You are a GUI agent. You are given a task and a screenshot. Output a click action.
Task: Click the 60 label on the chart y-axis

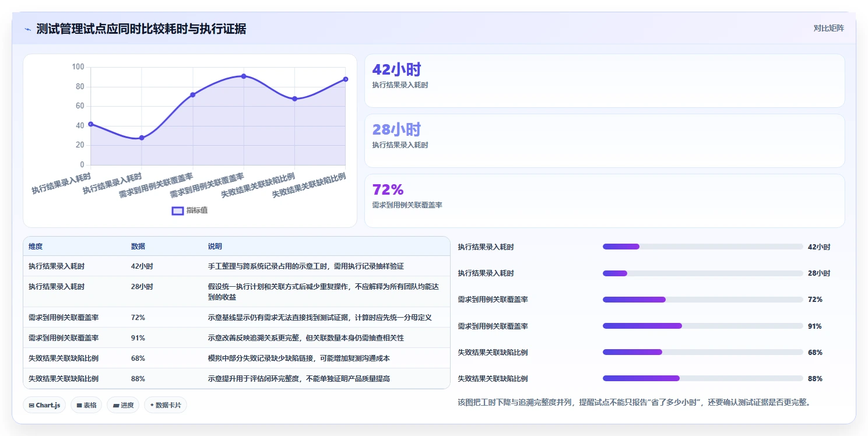click(80, 106)
